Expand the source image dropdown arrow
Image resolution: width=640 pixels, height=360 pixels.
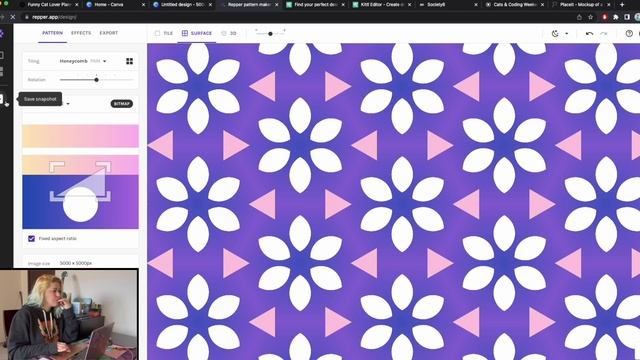click(68, 104)
